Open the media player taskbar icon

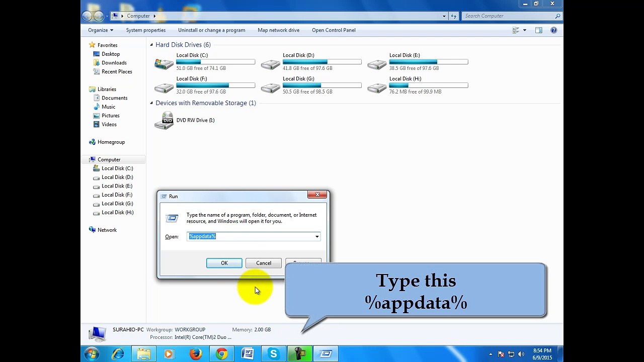(x=169, y=354)
